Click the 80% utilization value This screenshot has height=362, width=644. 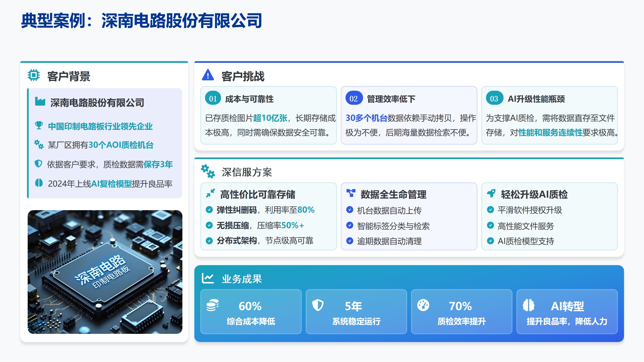306,210
